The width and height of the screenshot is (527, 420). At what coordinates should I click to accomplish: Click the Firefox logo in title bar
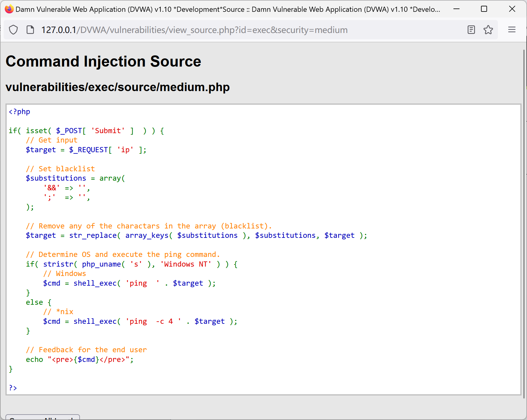9,9
